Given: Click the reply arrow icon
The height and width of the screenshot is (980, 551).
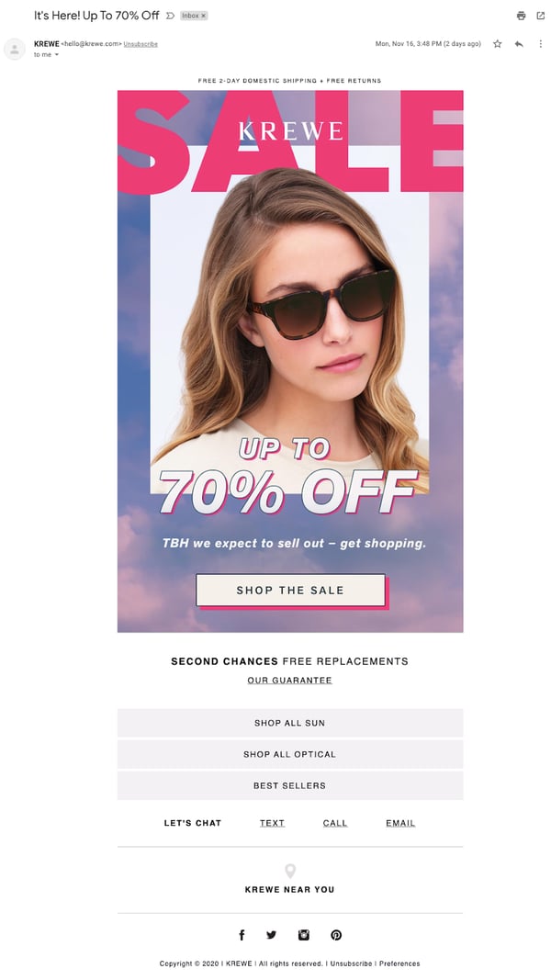Looking at the screenshot, I should pos(519,44).
